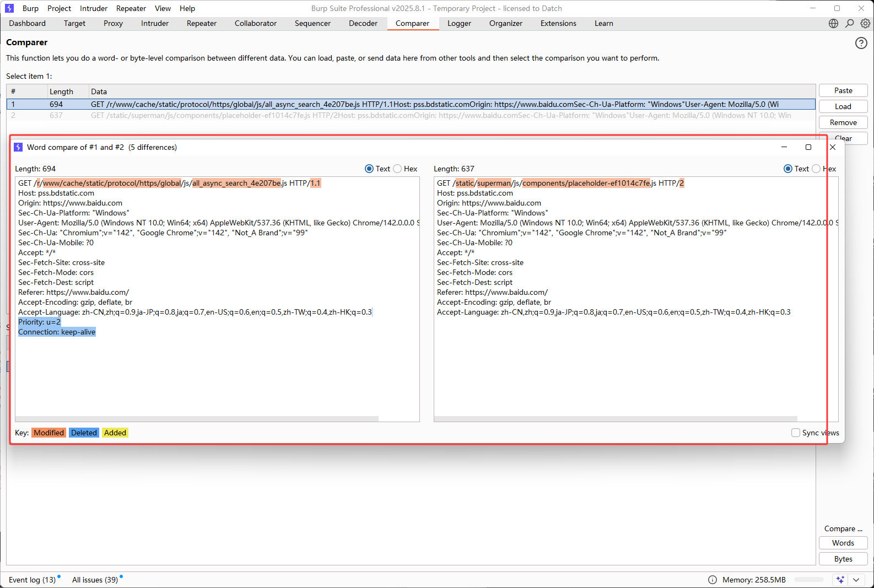
Task: Click the Burp AI sparkle icon in status bar
Action: pyautogui.click(x=840, y=580)
